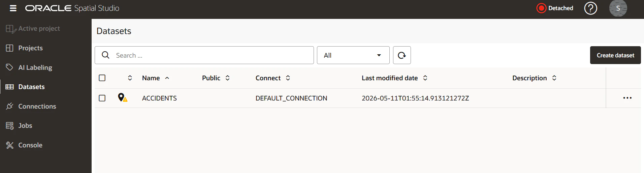Click the search magnifier icon

(105, 55)
